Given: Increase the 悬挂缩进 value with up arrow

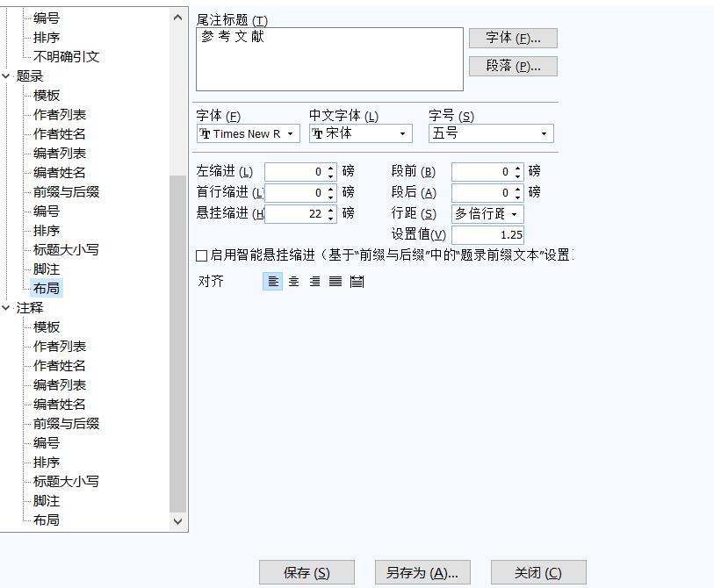Looking at the screenshot, I should [330, 210].
